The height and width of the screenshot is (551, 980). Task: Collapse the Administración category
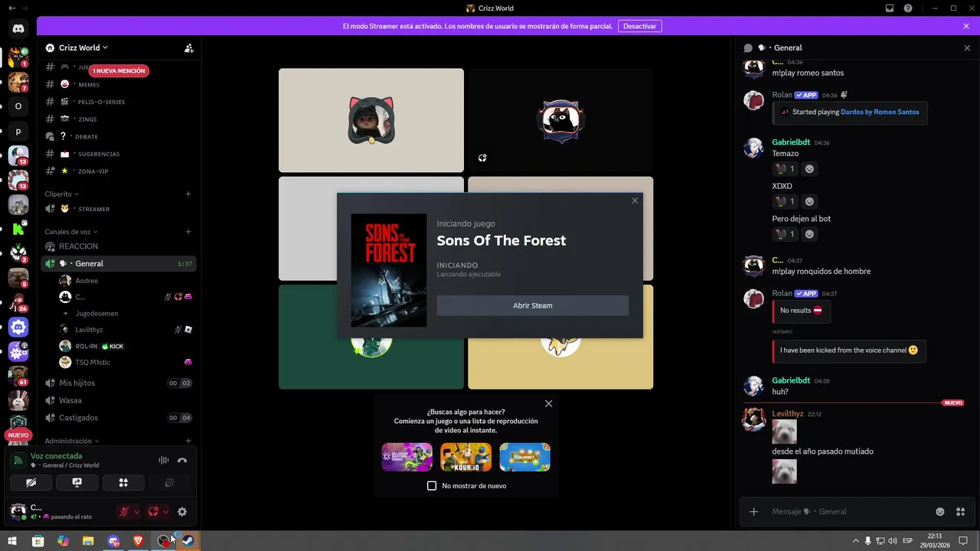click(71, 441)
